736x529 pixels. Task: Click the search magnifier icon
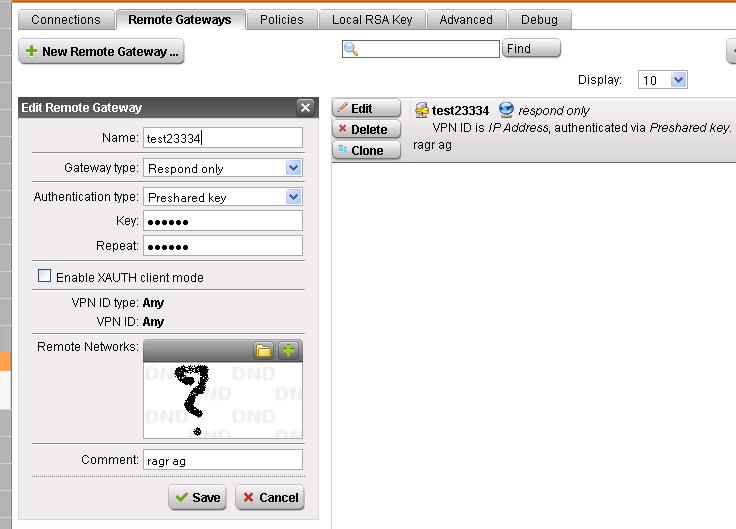click(x=351, y=49)
